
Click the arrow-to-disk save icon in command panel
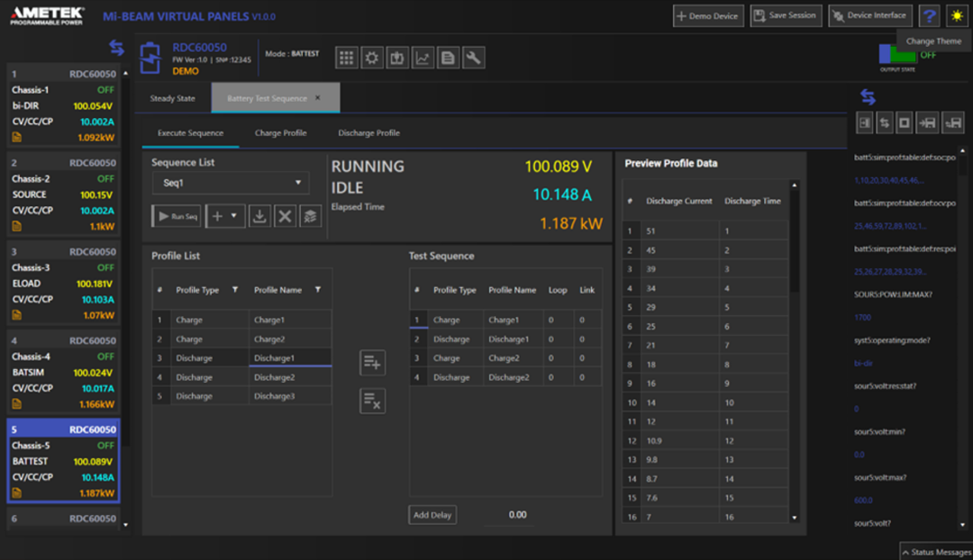point(927,122)
